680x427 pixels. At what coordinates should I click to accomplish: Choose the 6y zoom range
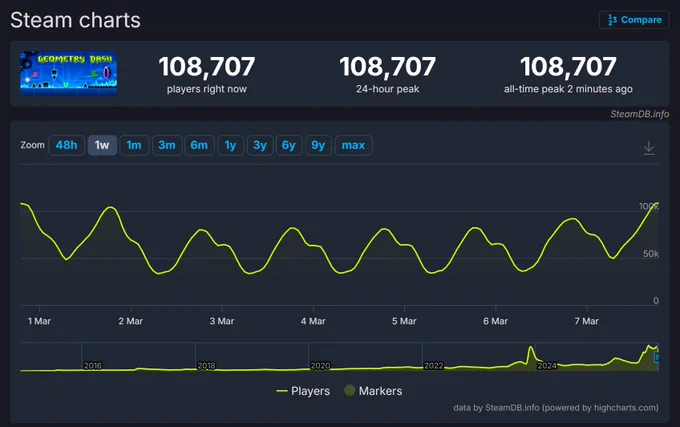(x=289, y=145)
